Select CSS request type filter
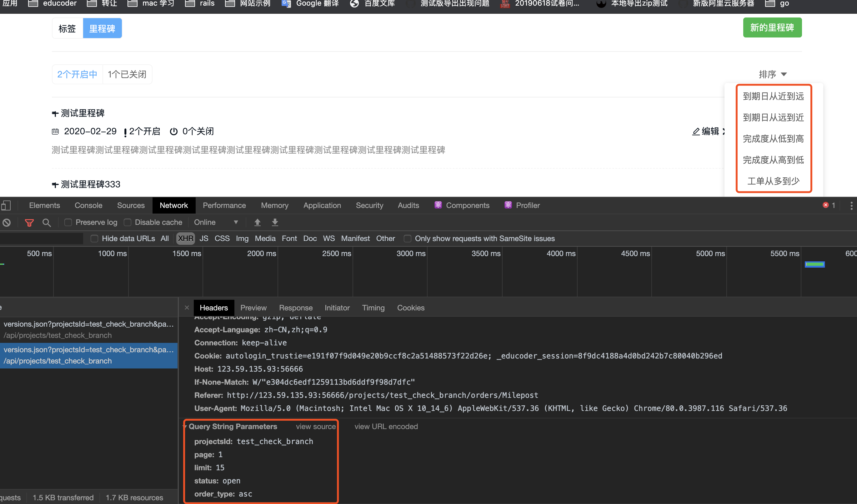Image resolution: width=857 pixels, height=504 pixels. pyautogui.click(x=222, y=239)
